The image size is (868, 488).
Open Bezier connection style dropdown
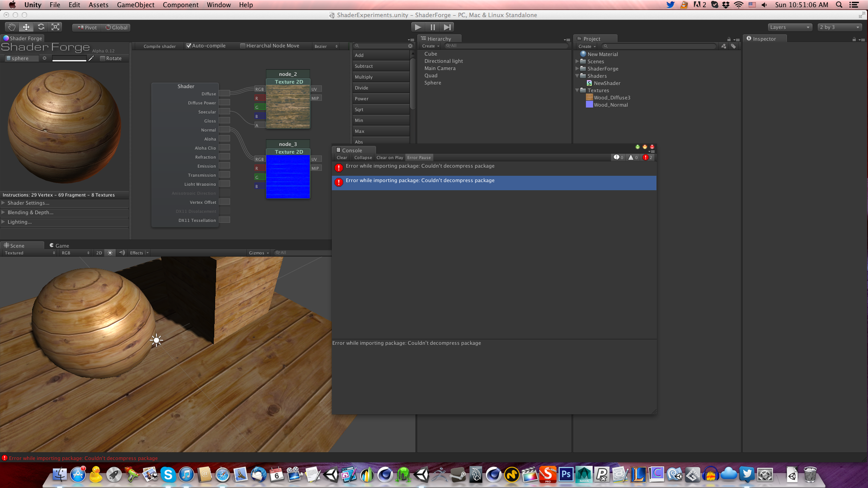(x=326, y=46)
